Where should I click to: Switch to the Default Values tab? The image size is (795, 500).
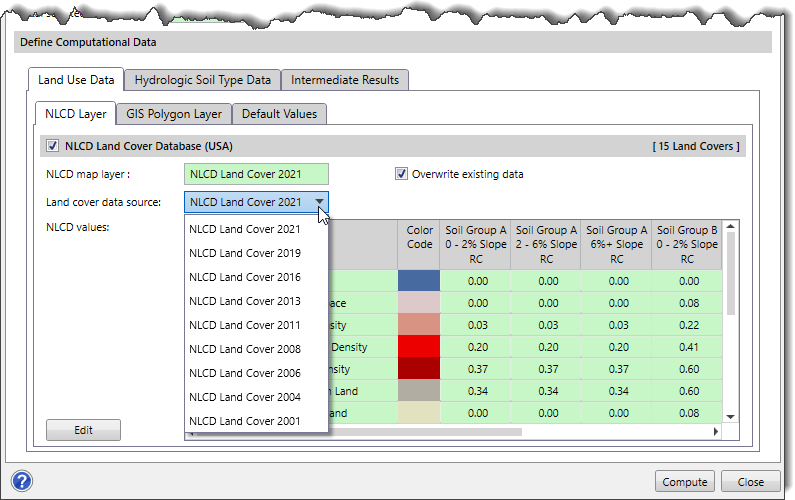[279, 114]
